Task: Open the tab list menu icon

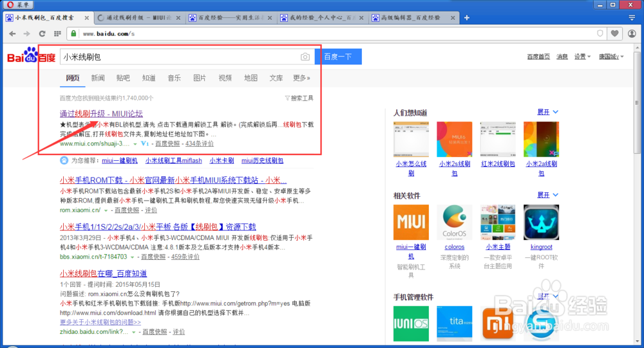Action: (632, 17)
